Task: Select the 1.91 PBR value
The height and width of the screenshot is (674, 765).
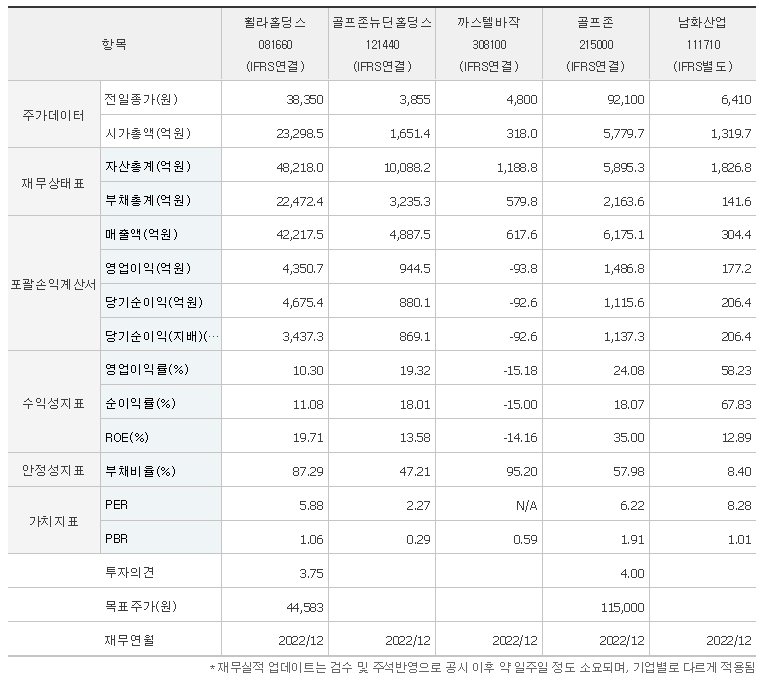Action: (x=632, y=539)
